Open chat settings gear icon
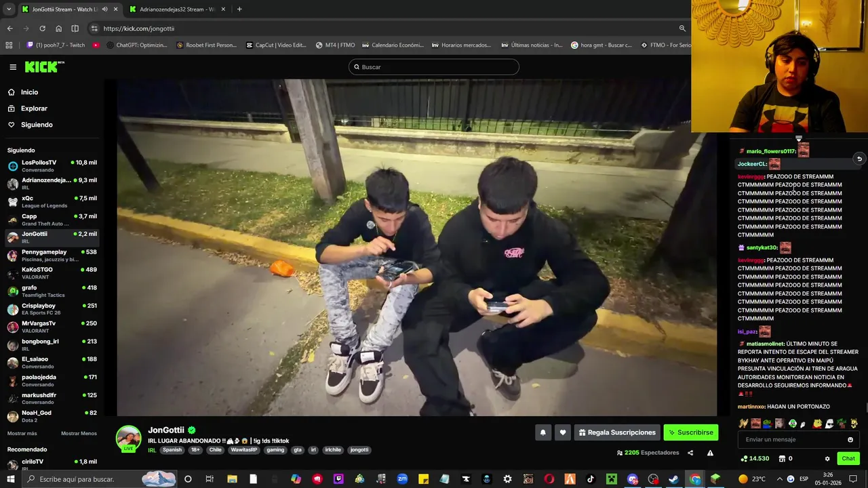 pos(827,459)
